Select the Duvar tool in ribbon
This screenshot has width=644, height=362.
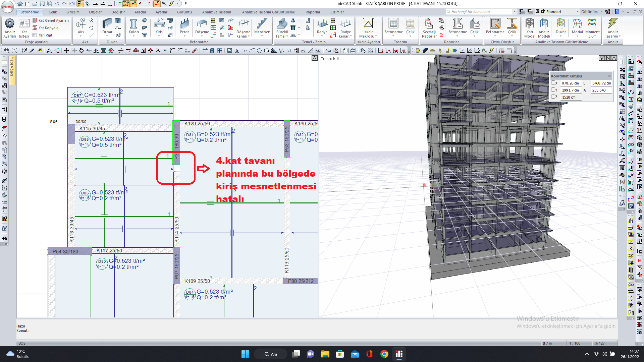tap(107, 26)
